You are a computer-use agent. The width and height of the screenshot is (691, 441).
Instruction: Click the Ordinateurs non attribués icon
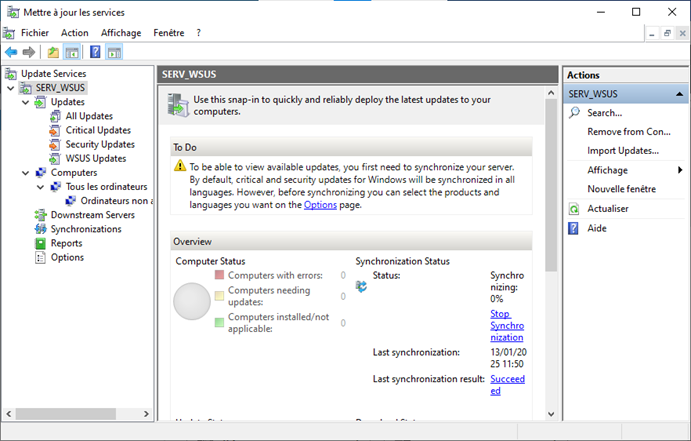[x=70, y=200]
